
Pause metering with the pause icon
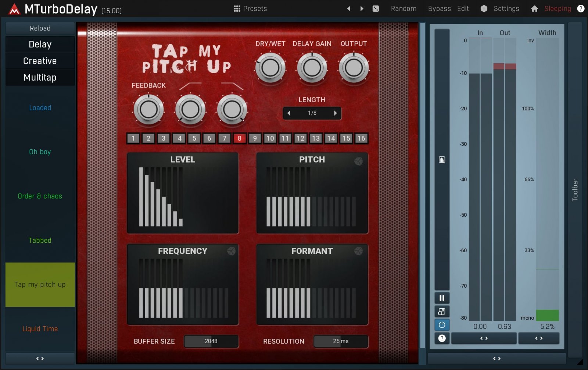click(442, 298)
